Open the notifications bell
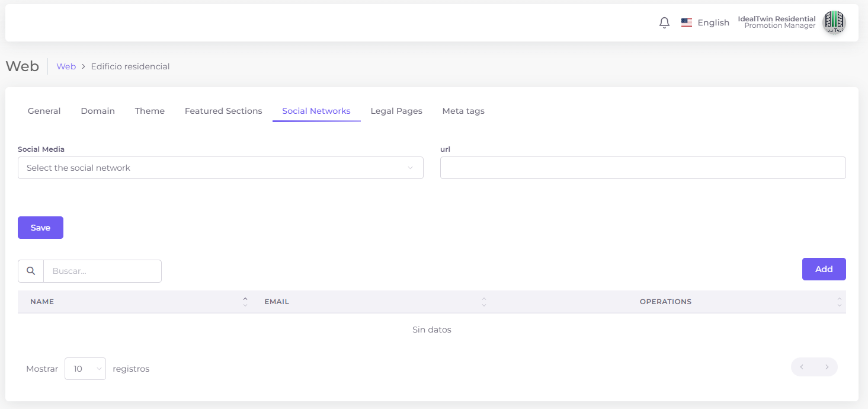The image size is (868, 409). coord(664,23)
